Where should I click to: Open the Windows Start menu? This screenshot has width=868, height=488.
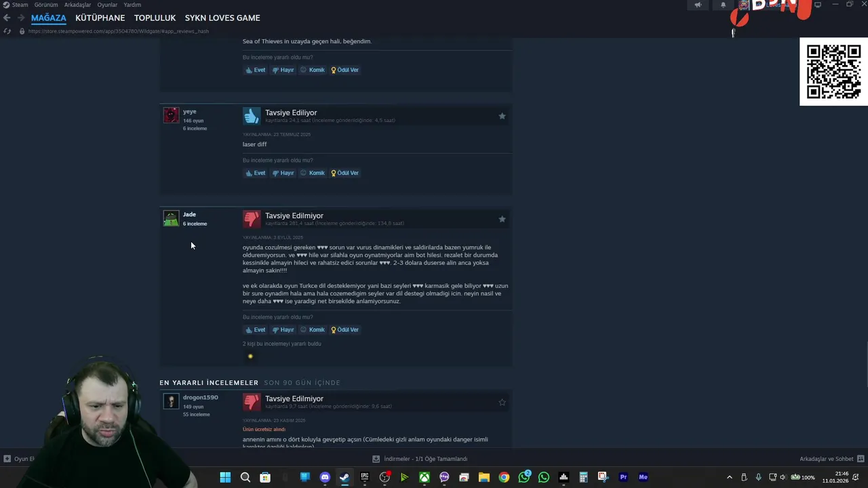point(225,477)
